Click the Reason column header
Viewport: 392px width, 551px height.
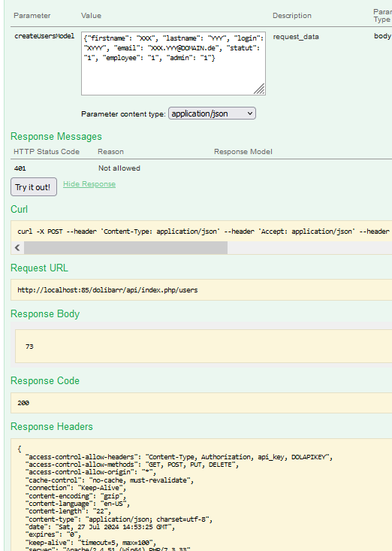pos(110,152)
